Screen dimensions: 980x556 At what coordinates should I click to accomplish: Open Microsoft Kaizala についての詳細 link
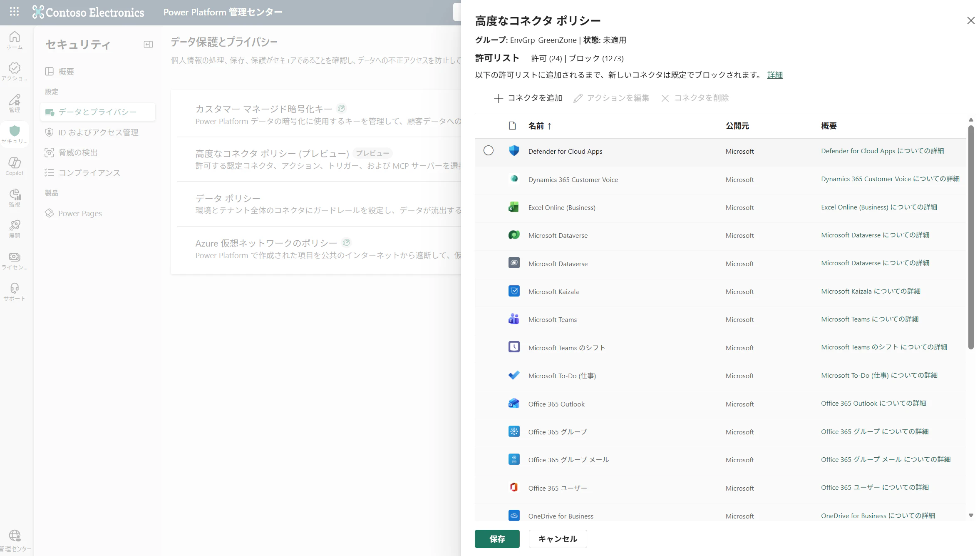pyautogui.click(x=871, y=291)
